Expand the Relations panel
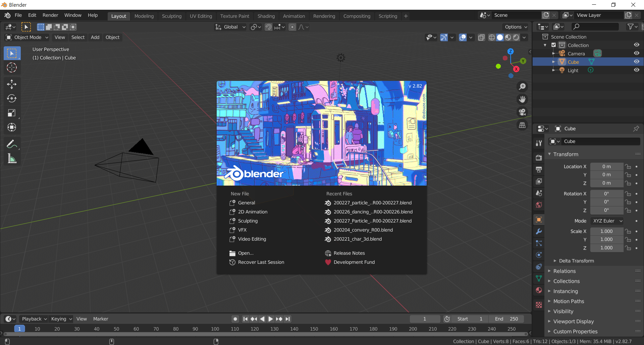Image resolution: width=644 pixels, height=345 pixels. point(565,271)
